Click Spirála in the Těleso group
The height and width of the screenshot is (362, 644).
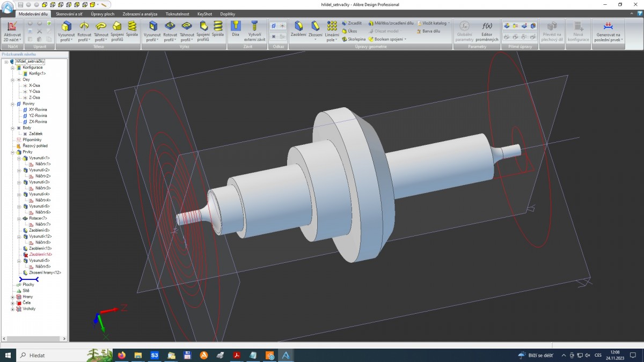click(132, 28)
